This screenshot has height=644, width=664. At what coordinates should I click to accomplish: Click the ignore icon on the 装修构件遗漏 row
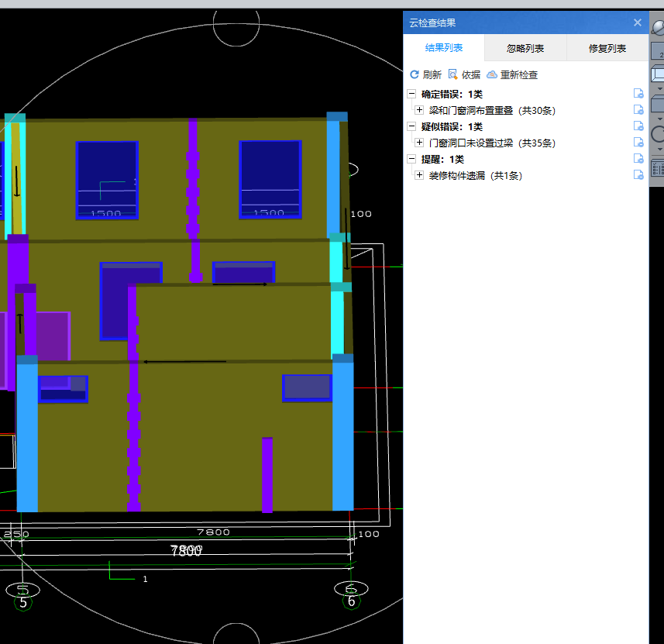coord(638,174)
